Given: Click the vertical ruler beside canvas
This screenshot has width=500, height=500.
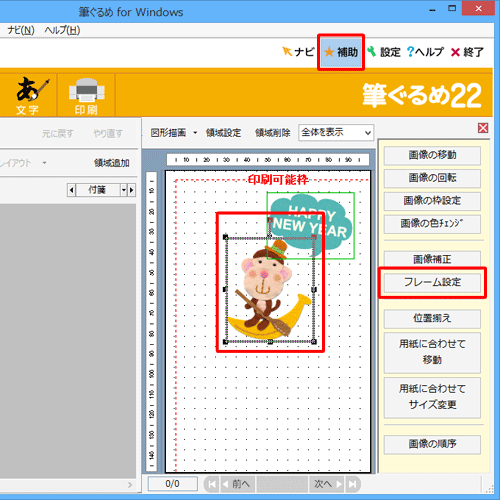Looking at the screenshot, I should coord(151,321).
